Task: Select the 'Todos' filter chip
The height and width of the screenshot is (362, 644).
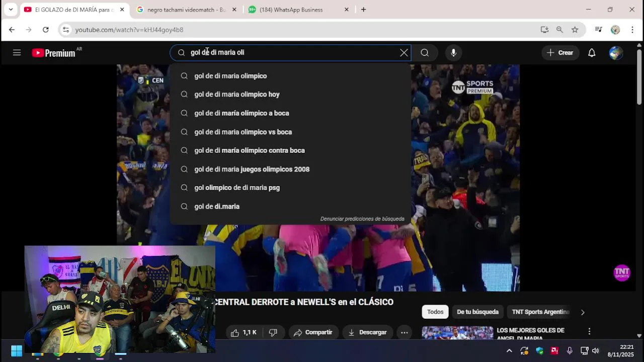Action: coord(435,312)
